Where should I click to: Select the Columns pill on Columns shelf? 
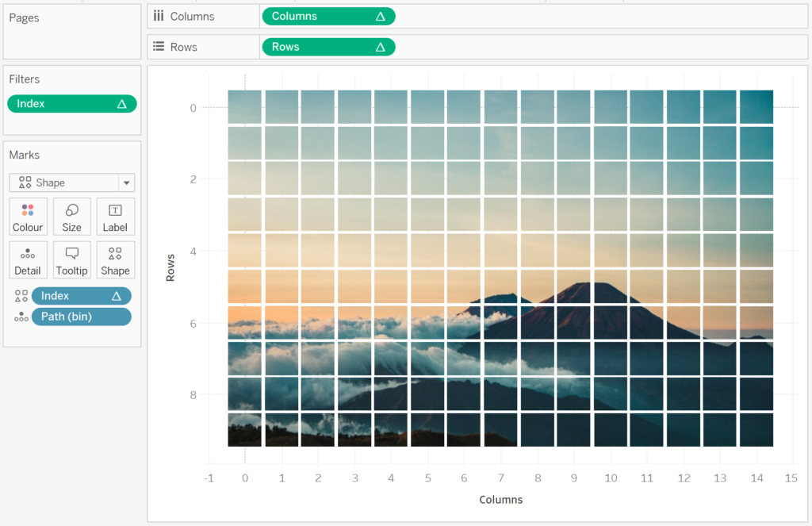(329, 16)
